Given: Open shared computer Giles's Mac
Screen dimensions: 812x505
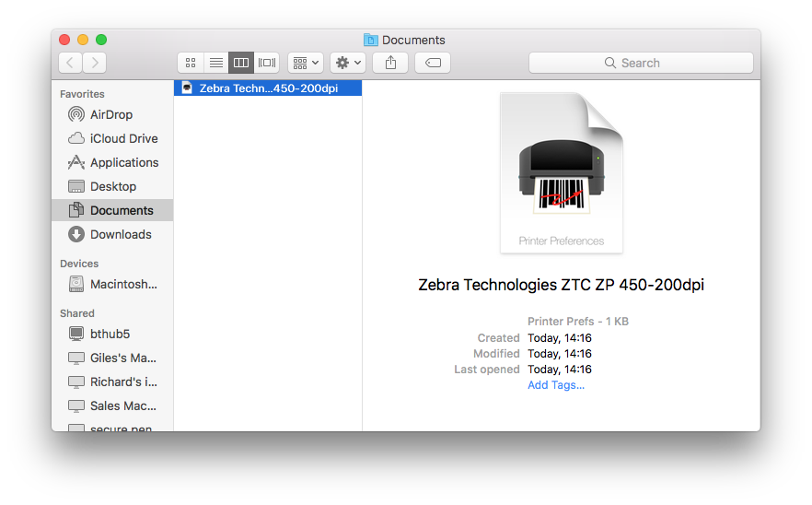Looking at the screenshot, I should tap(112, 358).
